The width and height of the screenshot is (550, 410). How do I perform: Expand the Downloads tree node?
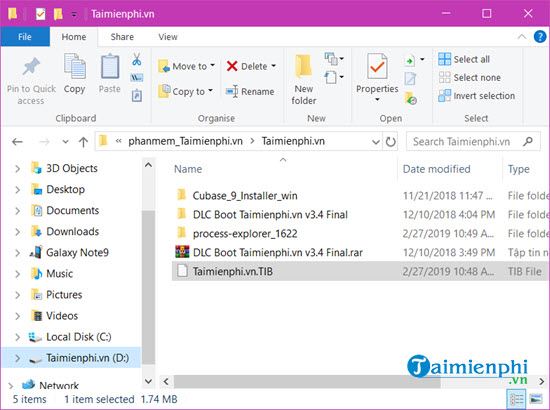click(18, 232)
